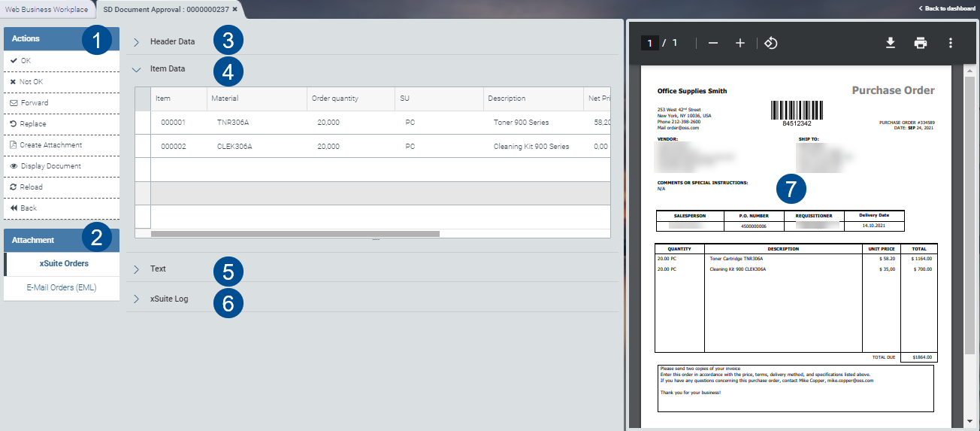
Task: Open the PDF viewer more options menu
Action: click(951, 43)
